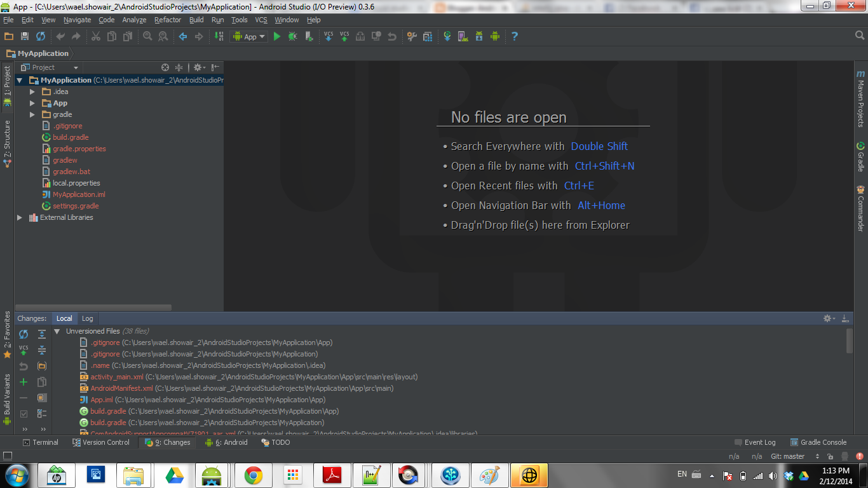Open the Event Log tool window
This screenshot has height=488, width=868.
755,442
